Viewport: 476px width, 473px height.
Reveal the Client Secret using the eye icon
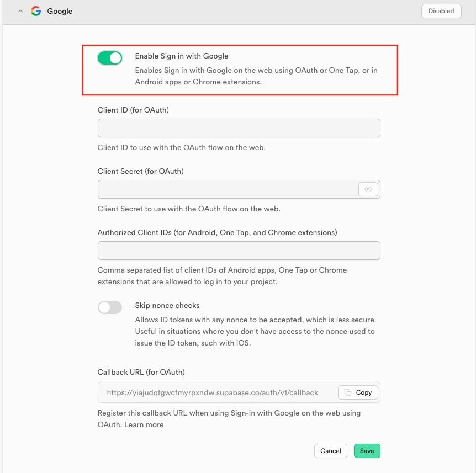tap(368, 189)
